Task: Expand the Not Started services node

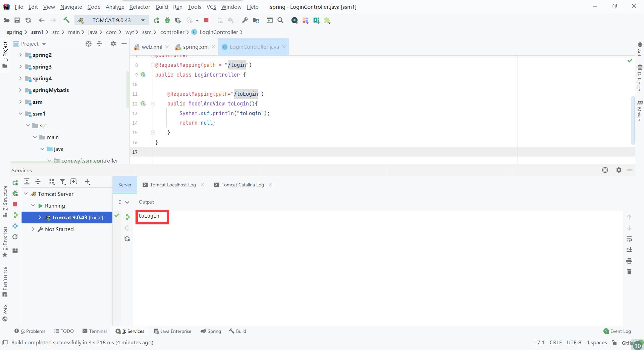Action: (x=33, y=229)
